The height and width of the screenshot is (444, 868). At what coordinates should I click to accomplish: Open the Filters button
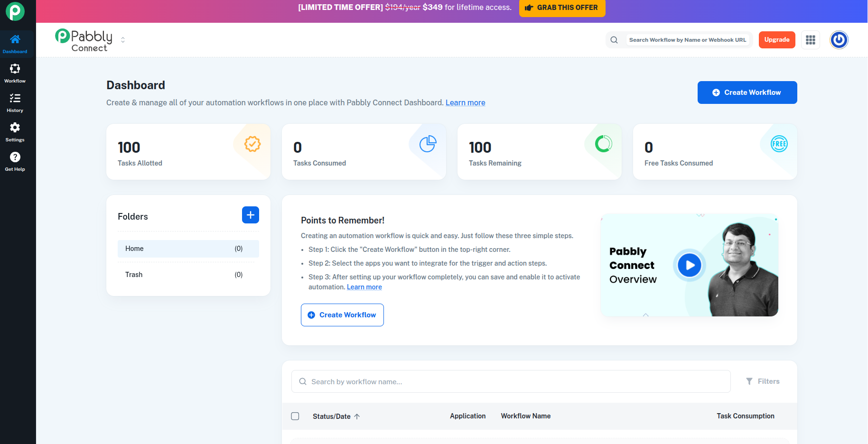click(x=763, y=381)
